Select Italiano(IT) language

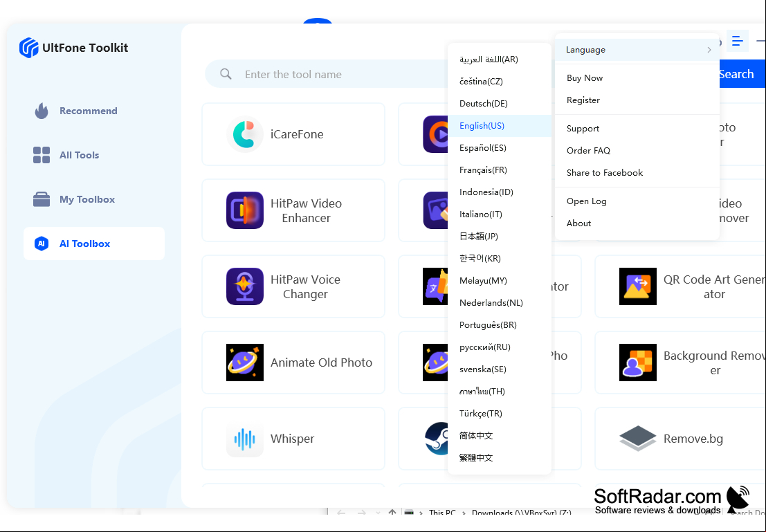500,214
